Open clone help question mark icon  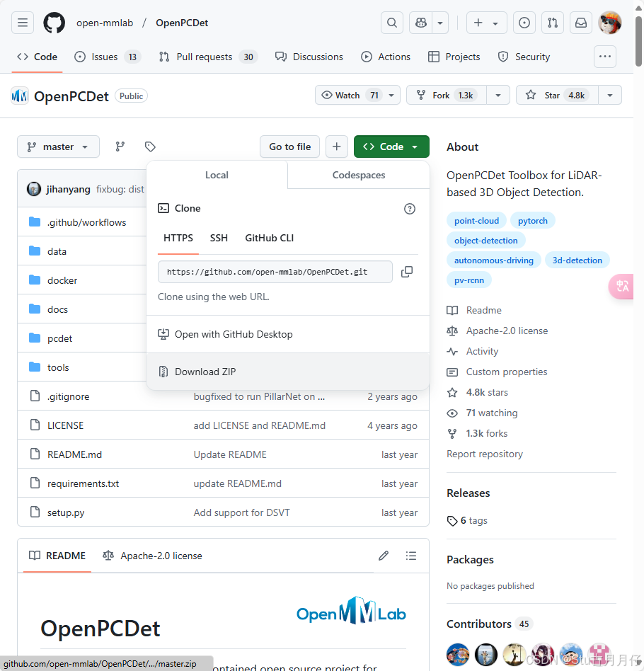410,209
